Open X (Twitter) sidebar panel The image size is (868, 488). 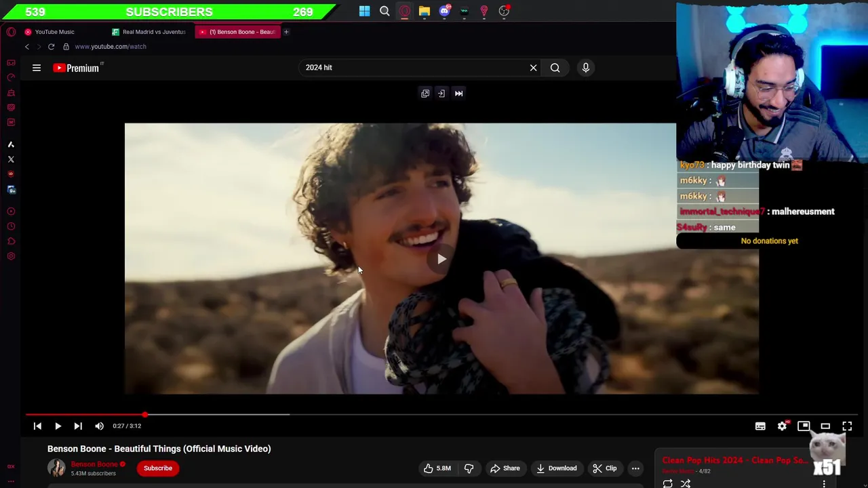(11, 159)
